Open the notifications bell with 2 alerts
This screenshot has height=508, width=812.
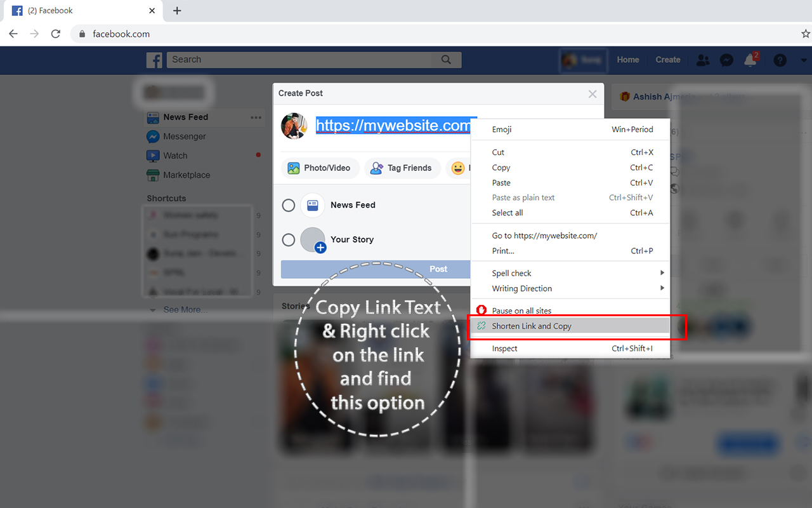click(x=750, y=60)
